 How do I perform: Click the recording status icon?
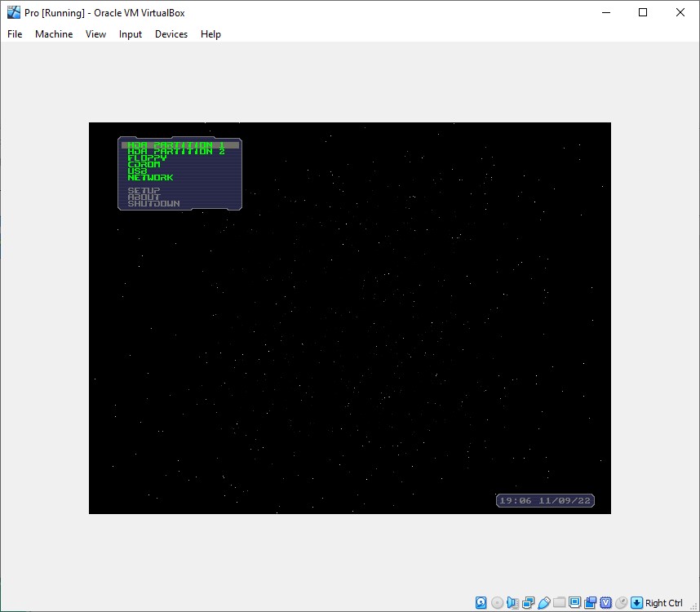[x=590, y=603]
